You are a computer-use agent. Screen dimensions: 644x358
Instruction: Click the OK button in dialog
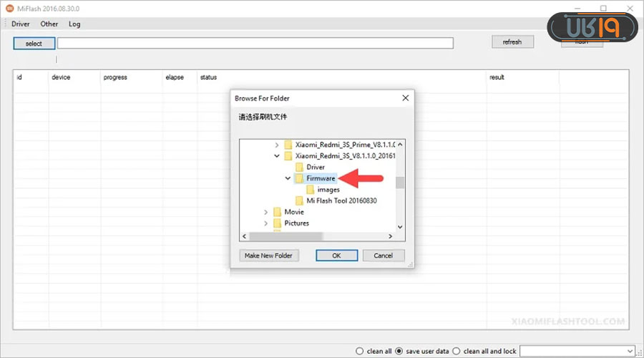pos(336,256)
